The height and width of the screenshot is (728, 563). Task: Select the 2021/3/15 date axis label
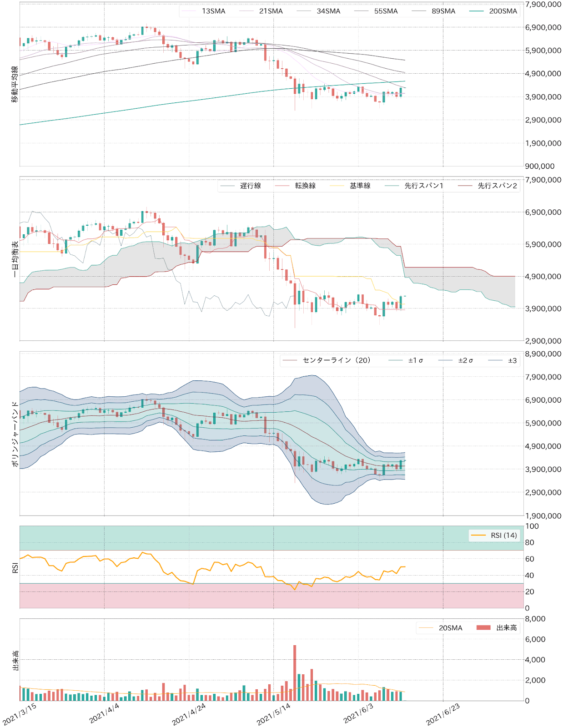20,713
